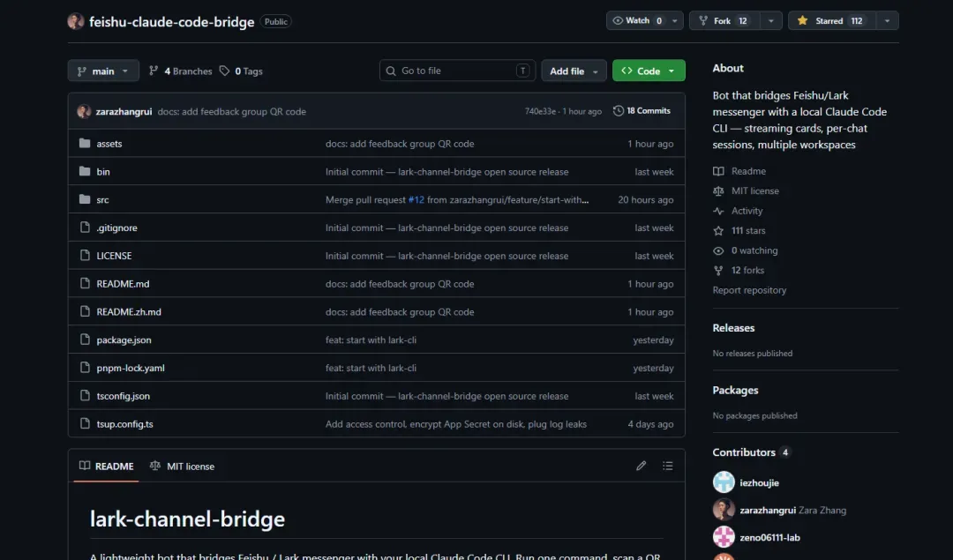Open the Contributors heading link
Viewport: 953px width, 560px height.
[x=751, y=452]
